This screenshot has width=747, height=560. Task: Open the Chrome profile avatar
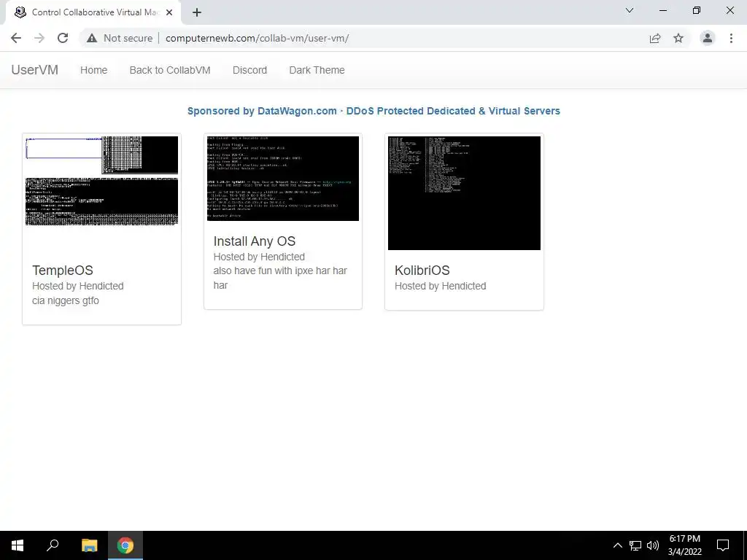coord(708,38)
